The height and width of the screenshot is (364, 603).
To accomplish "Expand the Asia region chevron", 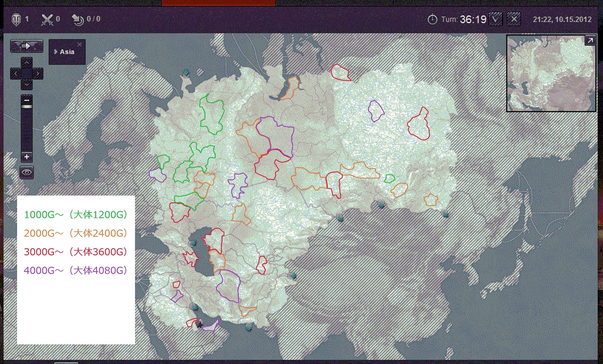I will [x=55, y=52].
